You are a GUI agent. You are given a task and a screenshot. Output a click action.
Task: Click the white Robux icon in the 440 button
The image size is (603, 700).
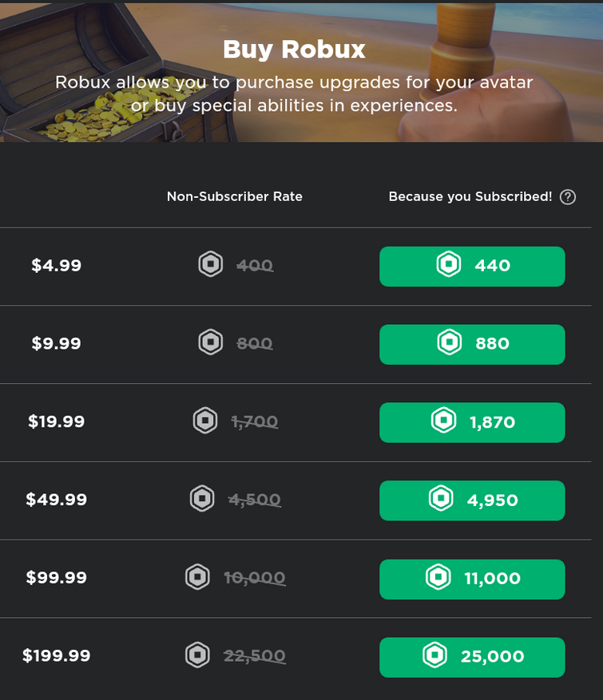[x=448, y=264]
